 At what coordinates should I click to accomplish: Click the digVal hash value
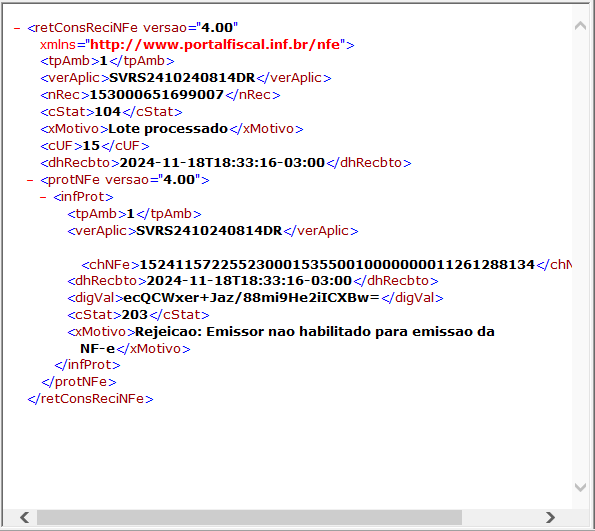tap(251, 298)
